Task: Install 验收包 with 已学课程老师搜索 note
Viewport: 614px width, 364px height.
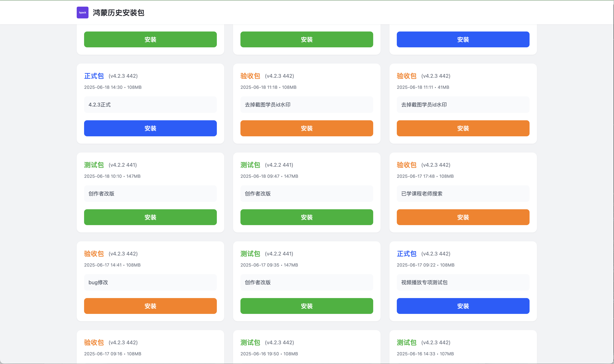Action: [463, 217]
